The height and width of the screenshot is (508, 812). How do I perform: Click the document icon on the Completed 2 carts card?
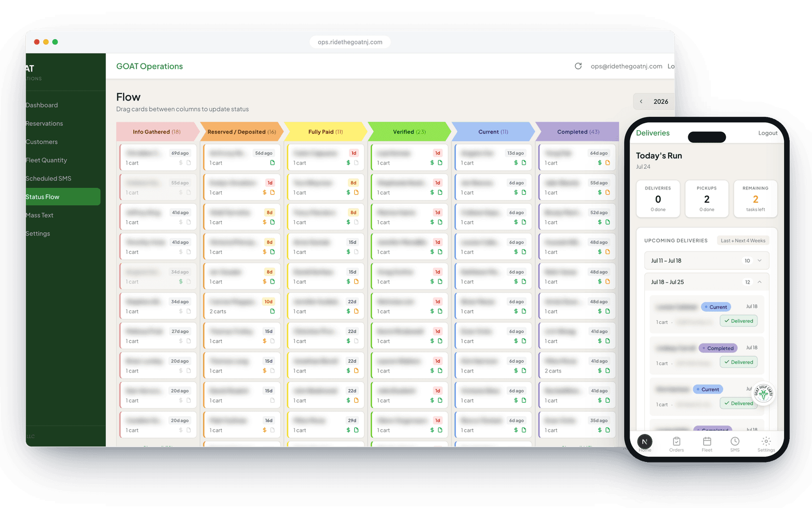607,371
